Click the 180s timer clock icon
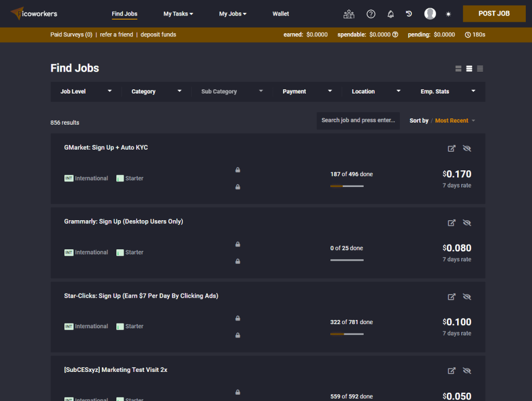This screenshot has height=401, width=532. coord(468,35)
